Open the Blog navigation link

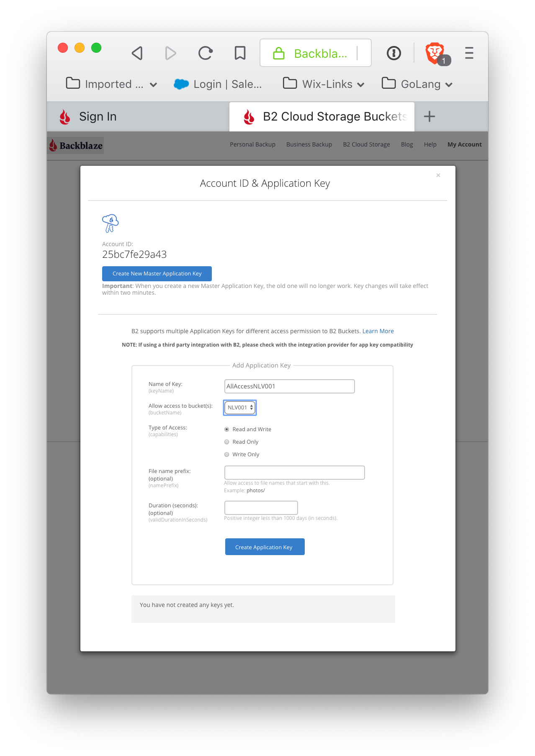pyautogui.click(x=407, y=144)
